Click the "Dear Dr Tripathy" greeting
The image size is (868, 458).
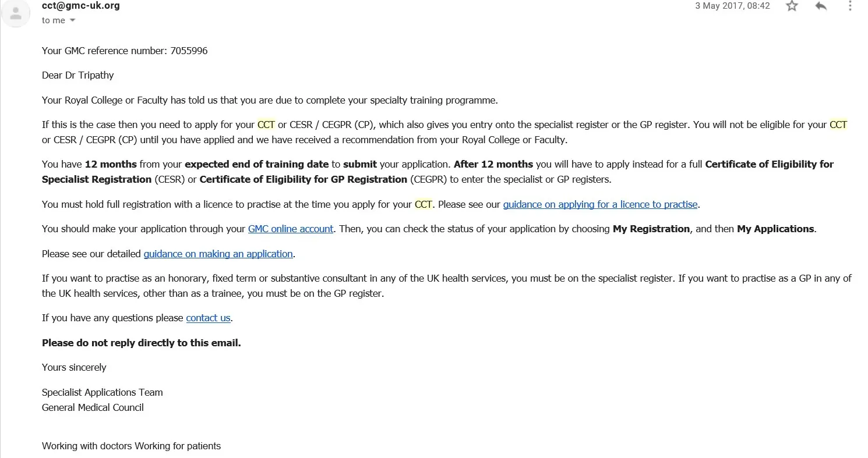tap(78, 75)
